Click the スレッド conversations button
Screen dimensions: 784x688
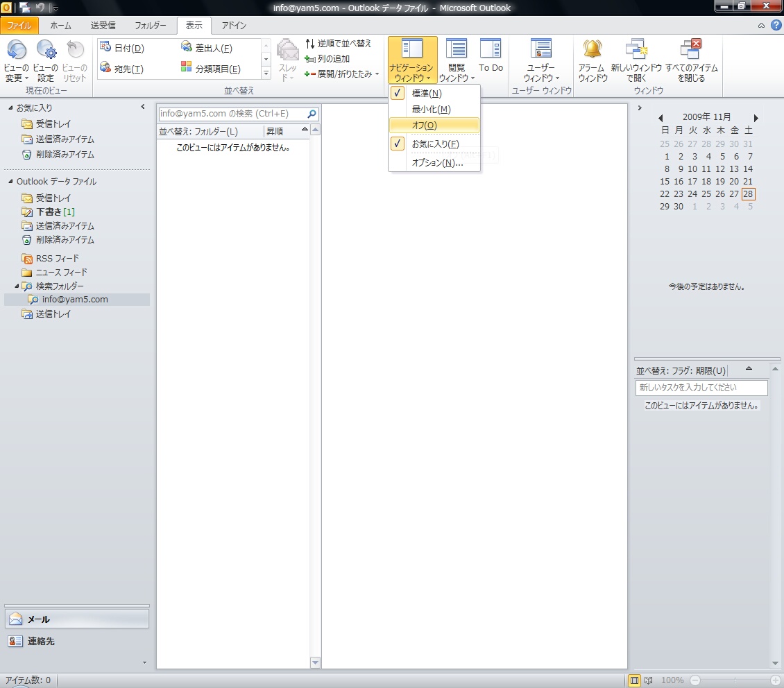click(287, 60)
